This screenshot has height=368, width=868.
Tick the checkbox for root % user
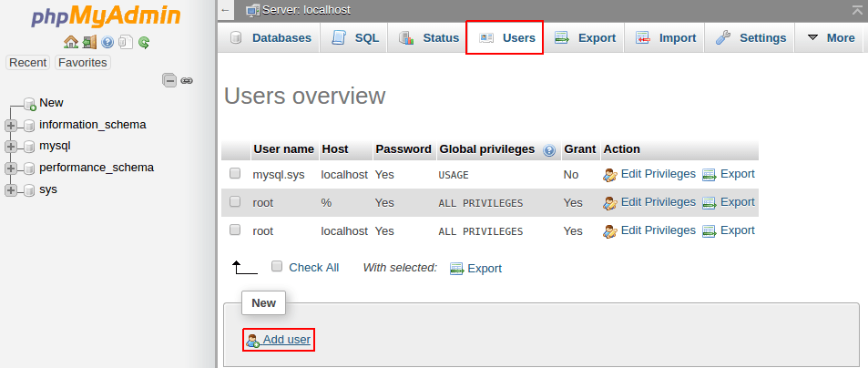point(235,202)
